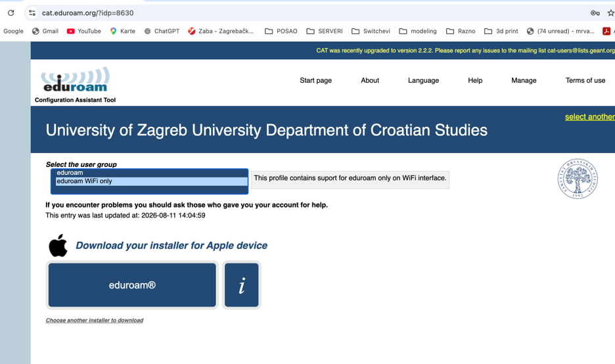The height and width of the screenshot is (364, 615).
Task: Open the About menu item
Action: (x=370, y=80)
